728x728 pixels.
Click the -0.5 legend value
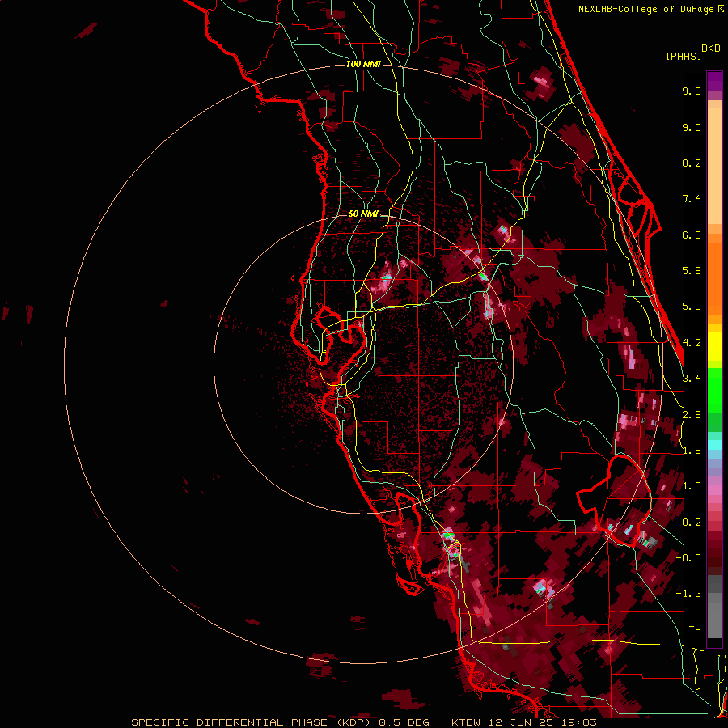pyautogui.click(x=688, y=558)
